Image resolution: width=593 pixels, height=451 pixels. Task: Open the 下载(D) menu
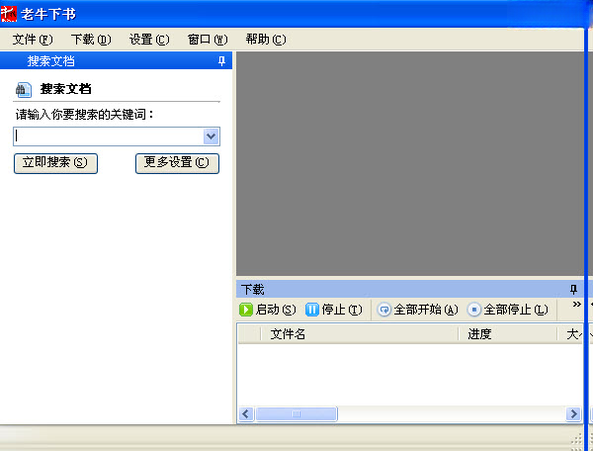[91, 39]
